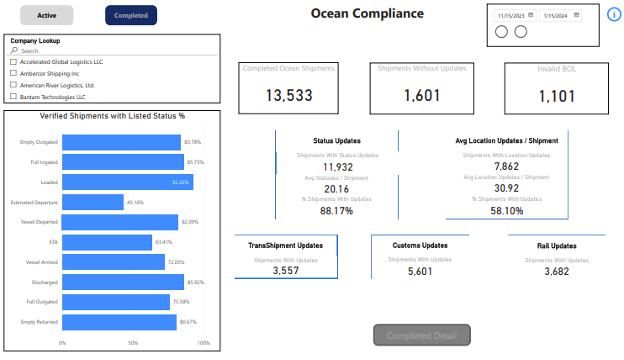Click Shipments With Status Updates value 11,932
This screenshot has height=360, width=624.
click(338, 167)
